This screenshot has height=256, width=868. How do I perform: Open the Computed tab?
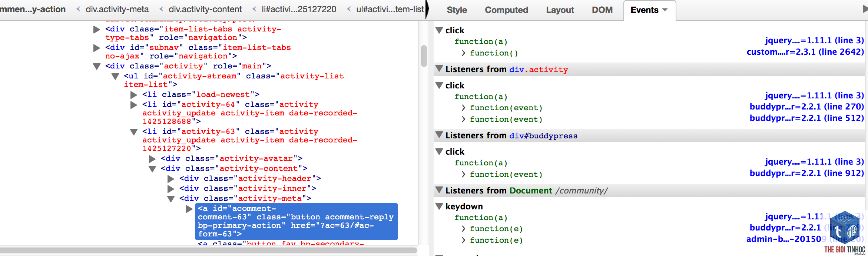[x=506, y=10]
